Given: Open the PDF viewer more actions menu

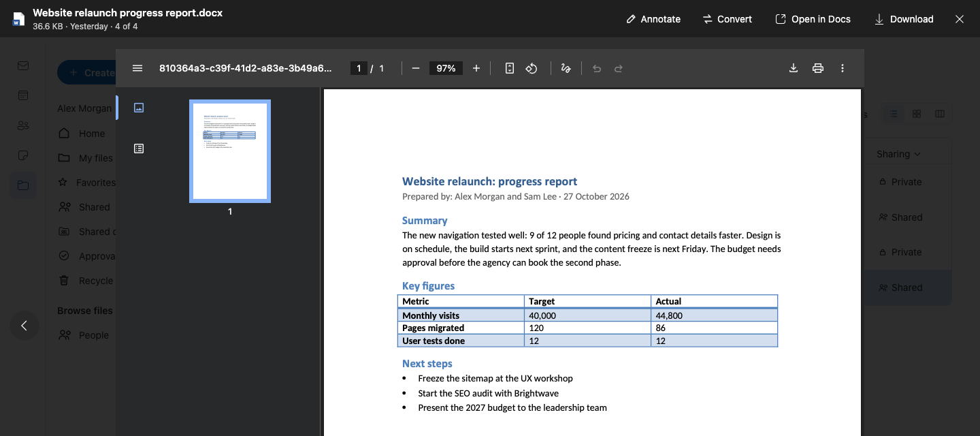Looking at the screenshot, I should click(x=843, y=68).
